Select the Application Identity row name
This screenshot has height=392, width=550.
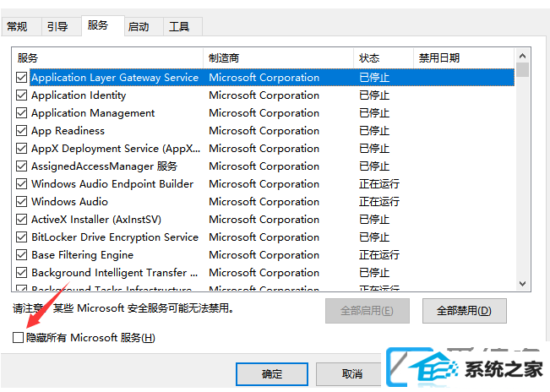[x=79, y=95]
